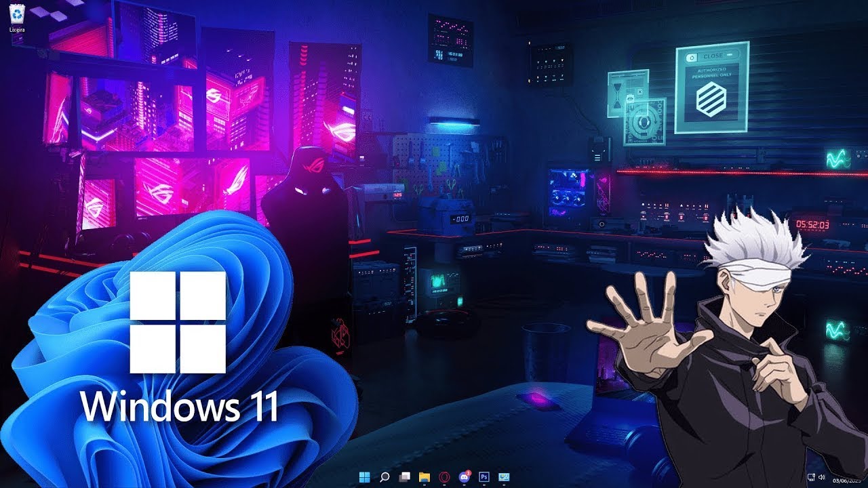Open Task View on the taskbar

tap(405, 476)
